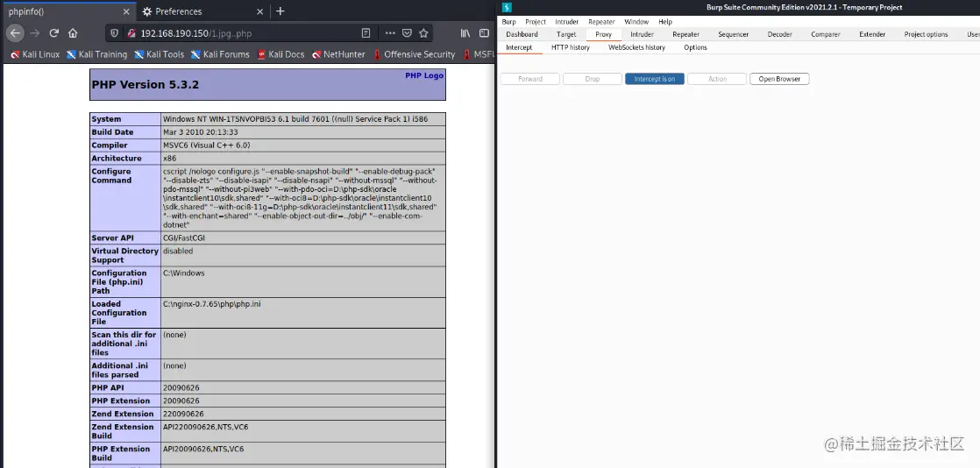
Task: Open the Firefox home page icon
Action: click(x=73, y=33)
